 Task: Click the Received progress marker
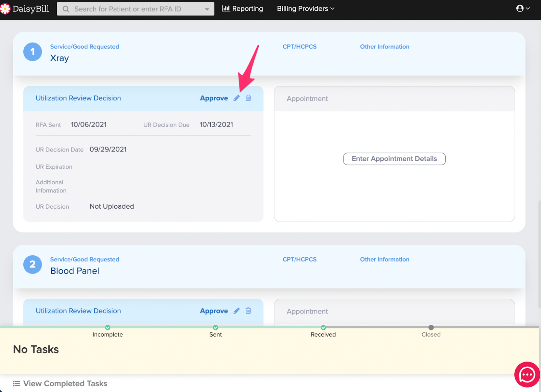[x=323, y=327]
